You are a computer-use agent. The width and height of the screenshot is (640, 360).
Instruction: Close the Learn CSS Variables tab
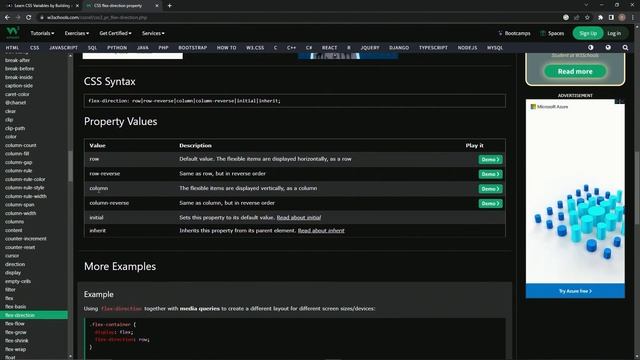point(77,6)
